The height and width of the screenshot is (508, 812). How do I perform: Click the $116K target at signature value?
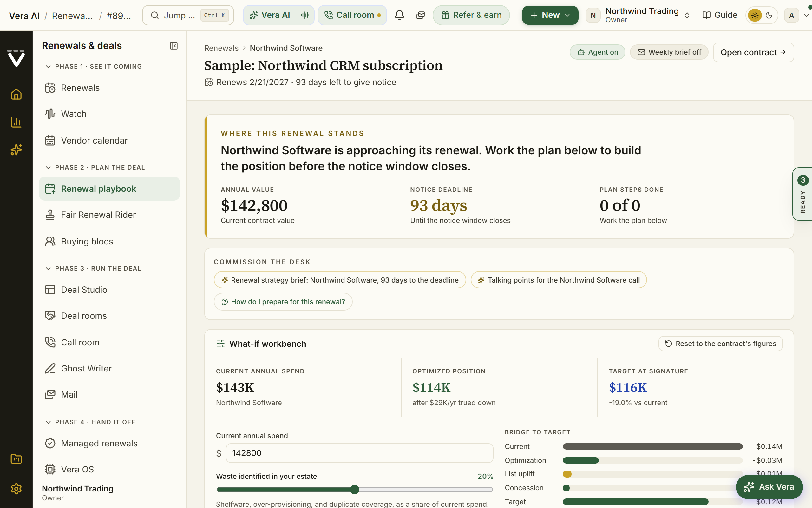(x=628, y=388)
